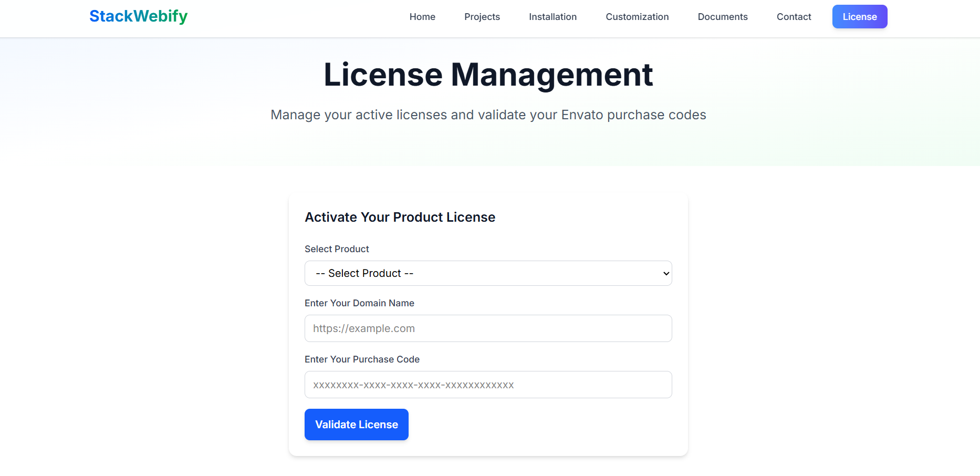Go to the Home page

(422, 17)
